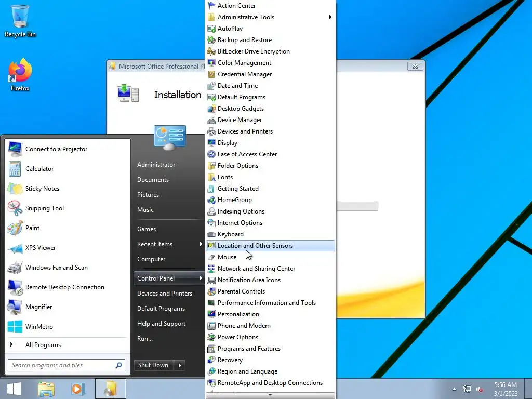Open Recycle Bin on desktop
Viewport: 532px width, 399px height.
click(20, 20)
